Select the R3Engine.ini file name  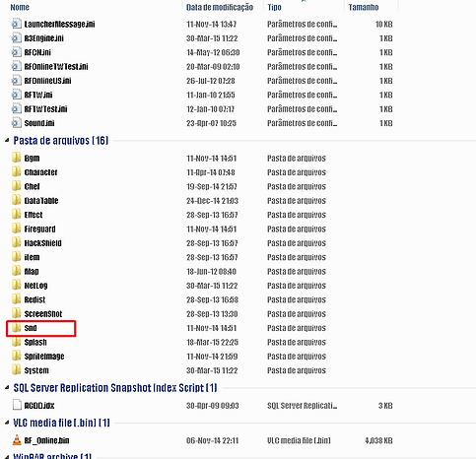[44, 38]
